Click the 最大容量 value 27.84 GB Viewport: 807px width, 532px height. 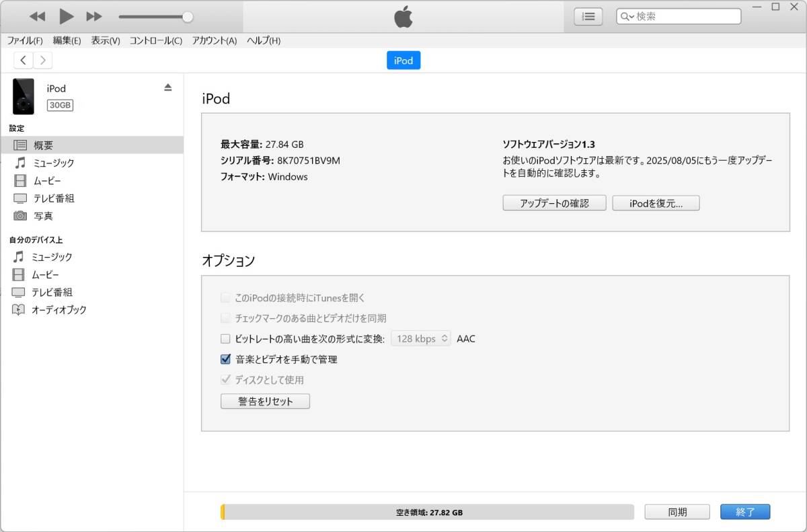click(x=284, y=144)
